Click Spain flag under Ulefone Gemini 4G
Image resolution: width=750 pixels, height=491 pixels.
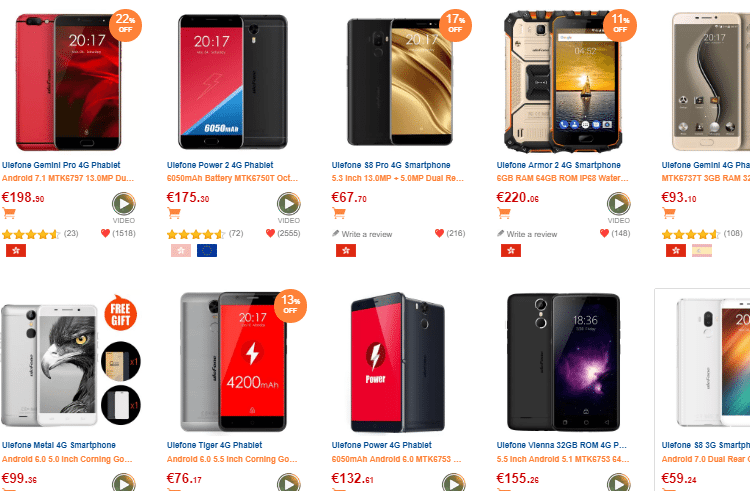click(702, 251)
